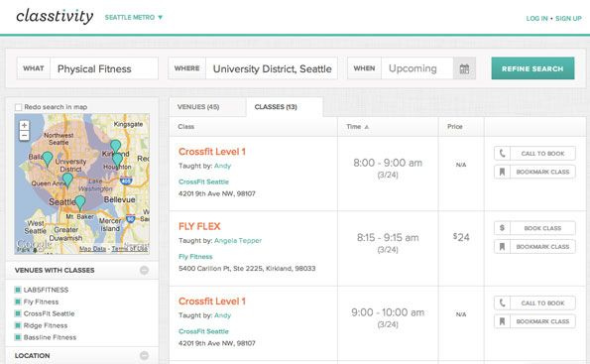The height and width of the screenshot is (364, 590).
Task: Call to book 9:00 Crossfit Level 1
Action: pos(534,303)
